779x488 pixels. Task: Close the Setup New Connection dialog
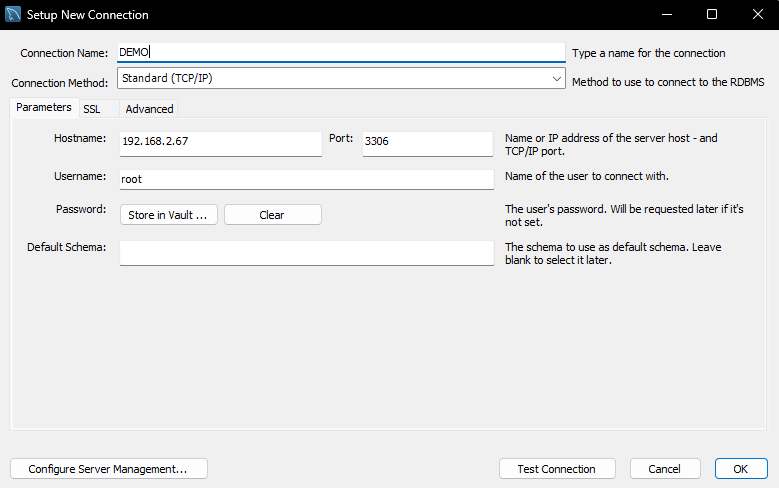(x=756, y=15)
